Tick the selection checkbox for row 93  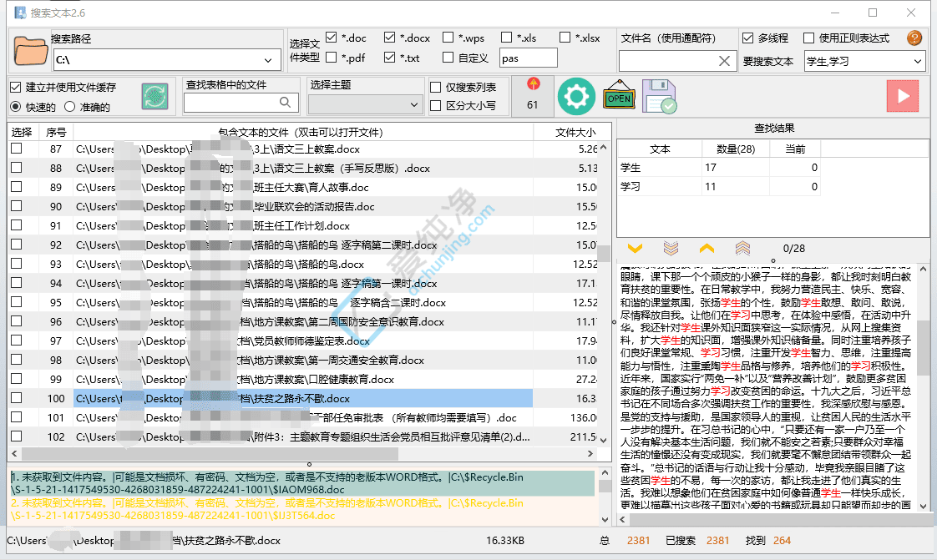17,264
